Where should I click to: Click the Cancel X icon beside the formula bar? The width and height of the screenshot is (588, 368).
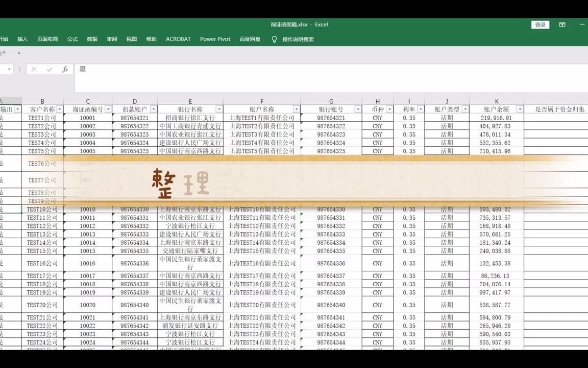(34, 69)
